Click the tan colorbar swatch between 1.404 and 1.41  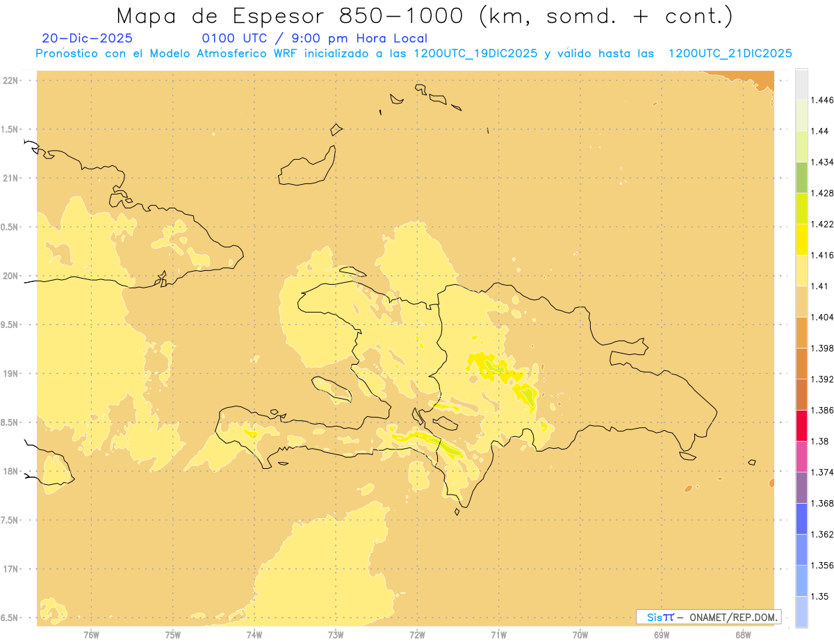tap(801, 302)
